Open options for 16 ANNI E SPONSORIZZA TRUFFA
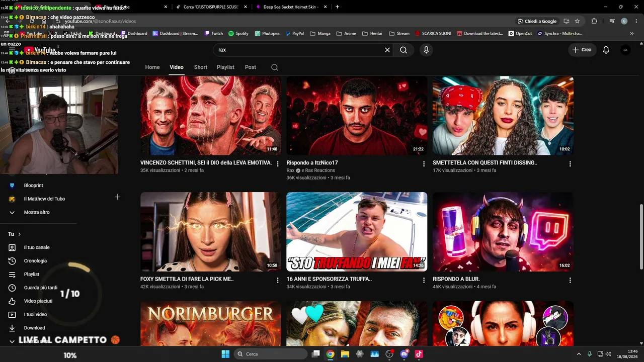This screenshot has height=362, width=644. [x=424, y=280]
